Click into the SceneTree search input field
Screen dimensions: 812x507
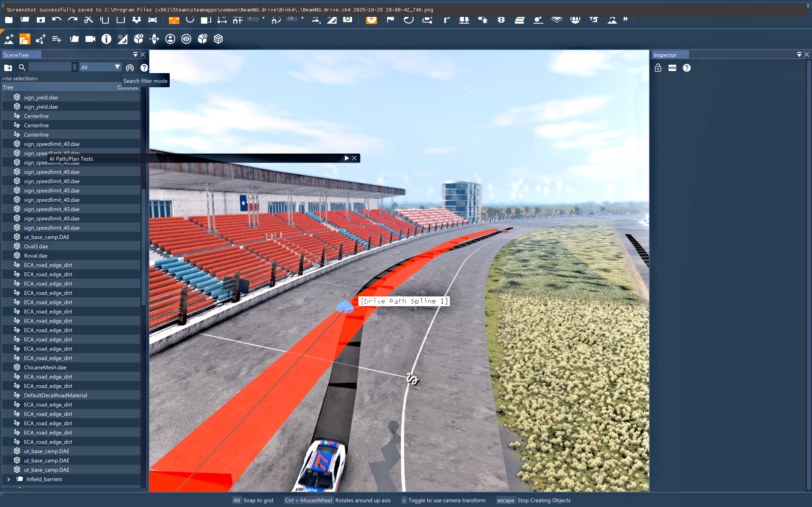50,67
